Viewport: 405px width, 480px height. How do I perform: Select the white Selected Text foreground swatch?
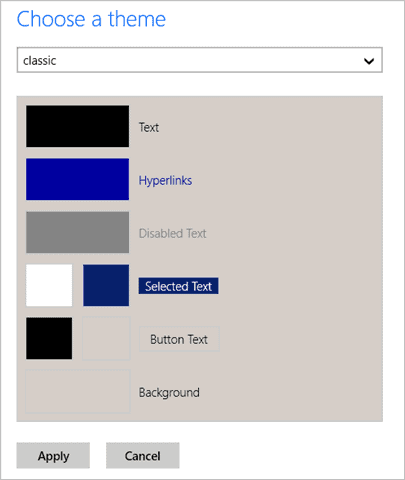(49, 285)
